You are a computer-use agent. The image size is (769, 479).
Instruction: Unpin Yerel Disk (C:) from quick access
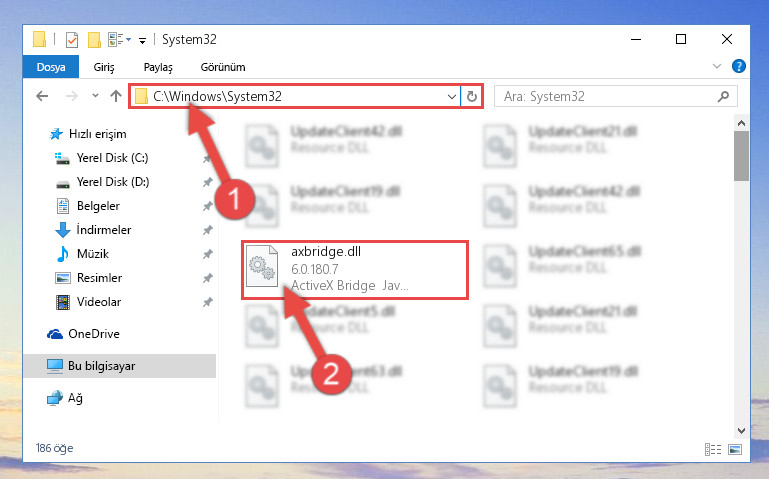tap(207, 158)
